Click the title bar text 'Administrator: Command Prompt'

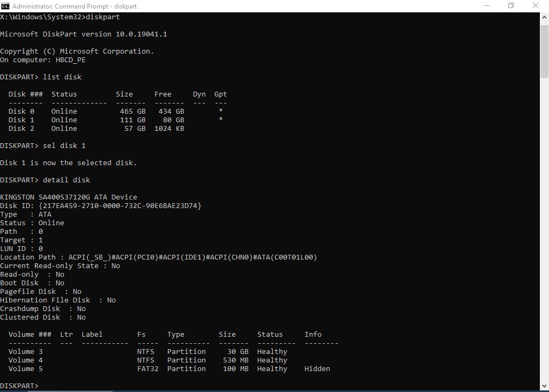(x=59, y=6)
